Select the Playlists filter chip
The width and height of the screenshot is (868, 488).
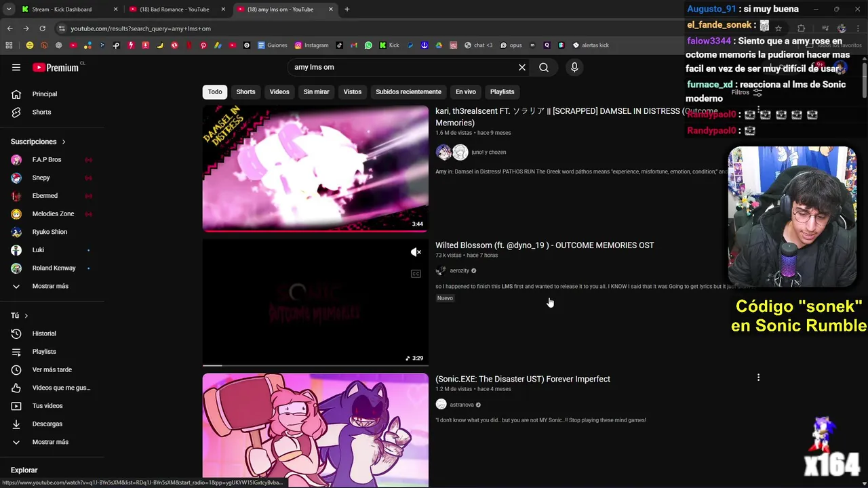click(x=502, y=91)
